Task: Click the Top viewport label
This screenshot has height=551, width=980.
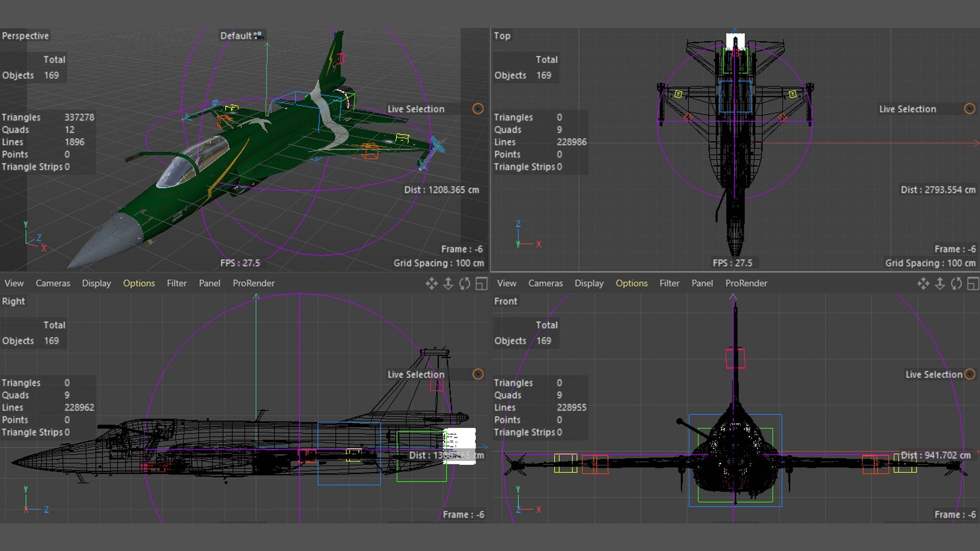Action: (x=502, y=36)
